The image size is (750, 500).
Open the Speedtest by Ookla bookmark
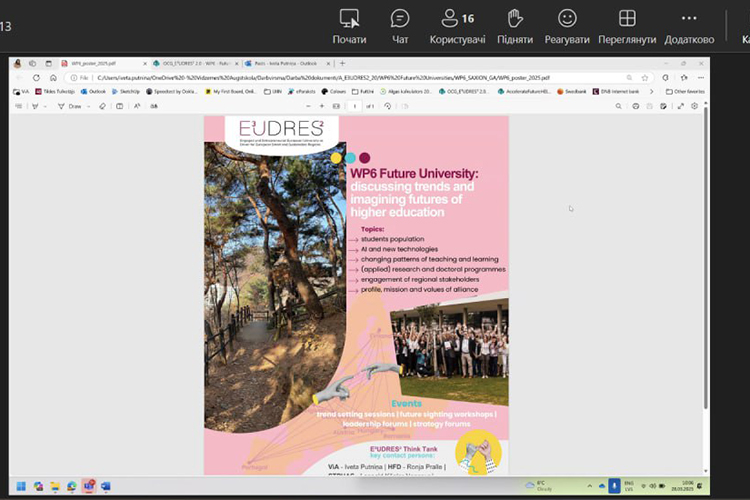(x=171, y=91)
